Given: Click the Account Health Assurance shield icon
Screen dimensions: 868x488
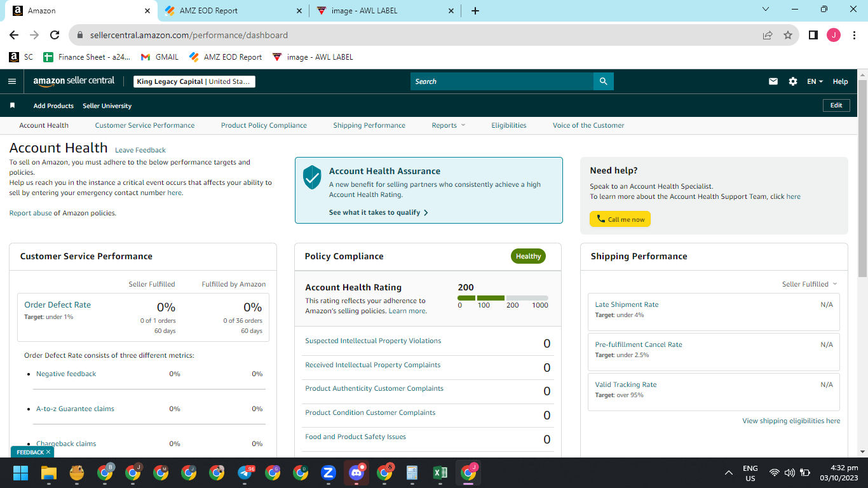Looking at the screenshot, I should coord(312,177).
